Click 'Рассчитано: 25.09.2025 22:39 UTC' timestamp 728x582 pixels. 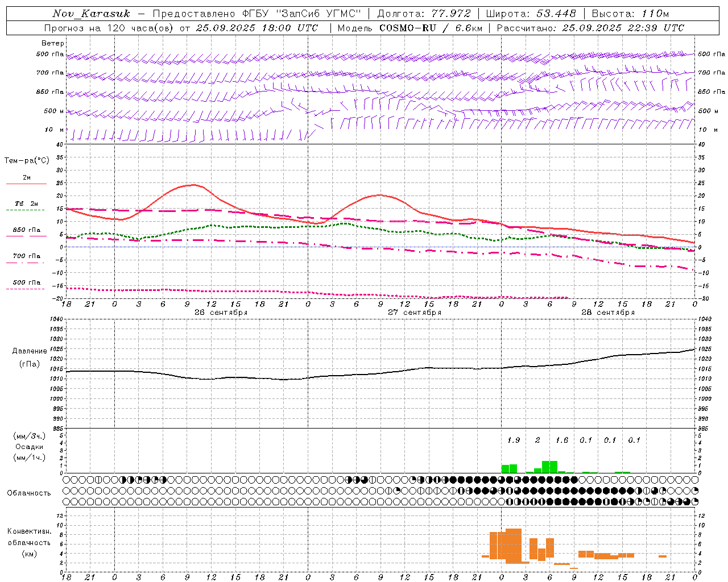pos(590,28)
